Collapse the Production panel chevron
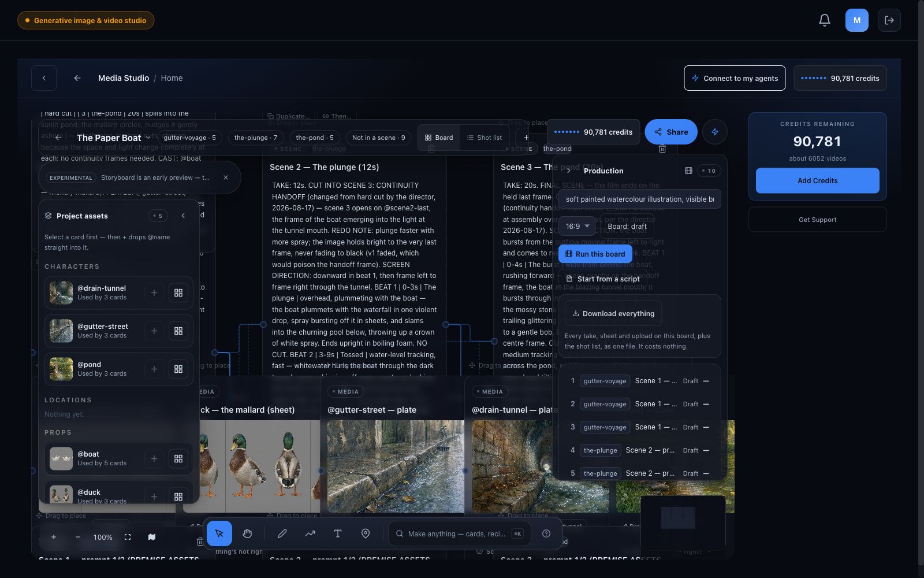Screen dimensions: 924x578 tap(569, 171)
